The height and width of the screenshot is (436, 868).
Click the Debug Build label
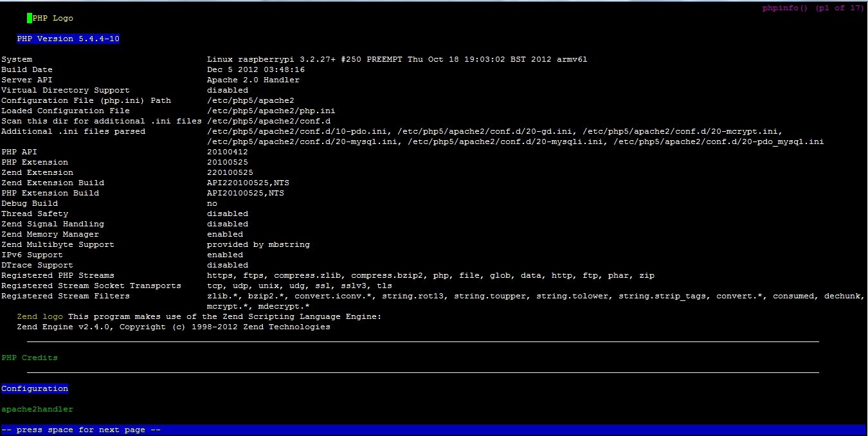(x=30, y=203)
